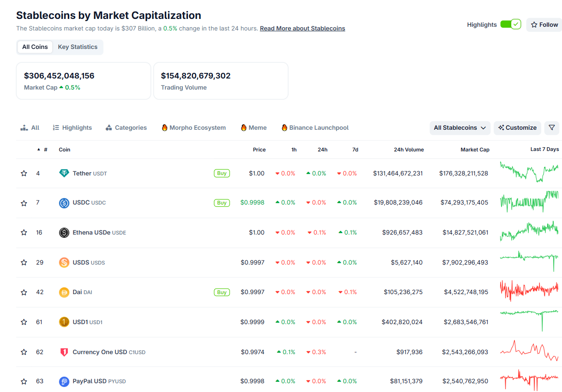Click the USD1 coin logo icon
This screenshot has height=392, width=562.
click(64, 322)
